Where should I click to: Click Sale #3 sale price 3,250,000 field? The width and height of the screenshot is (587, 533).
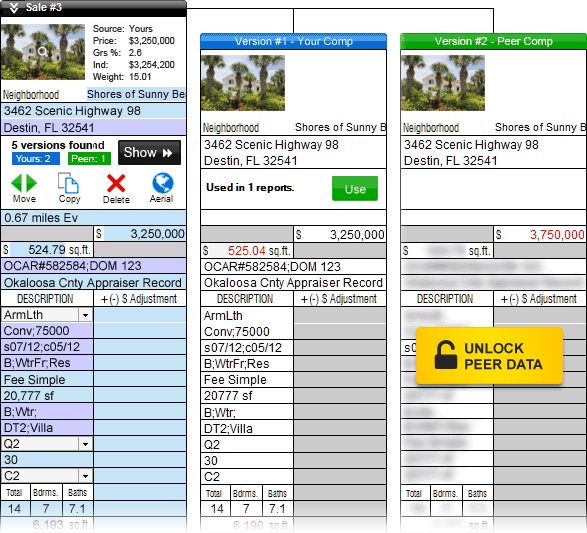click(144, 234)
